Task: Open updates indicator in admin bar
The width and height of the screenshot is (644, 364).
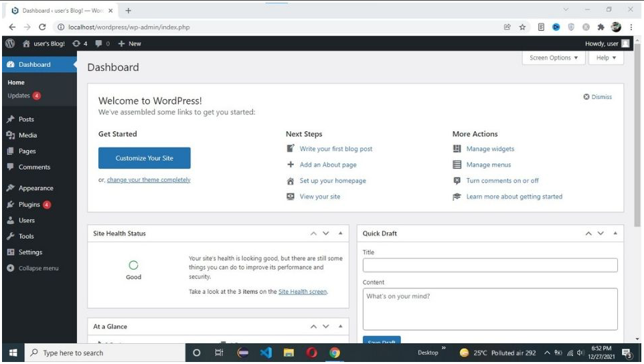Action: [x=80, y=43]
